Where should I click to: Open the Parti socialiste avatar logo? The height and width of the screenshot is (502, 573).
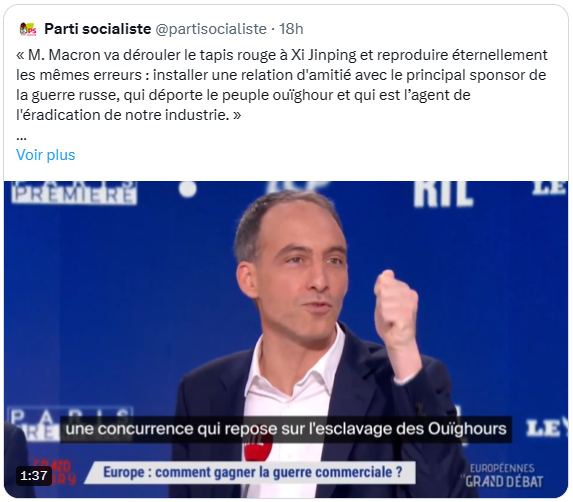tap(28, 29)
